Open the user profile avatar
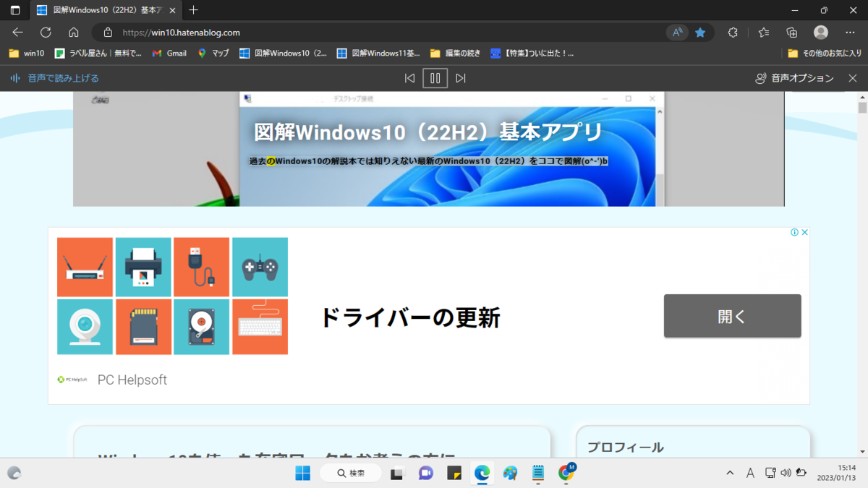Image resolution: width=868 pixels, height=488 pixels. pyautogui.click(x=821, y=33)
